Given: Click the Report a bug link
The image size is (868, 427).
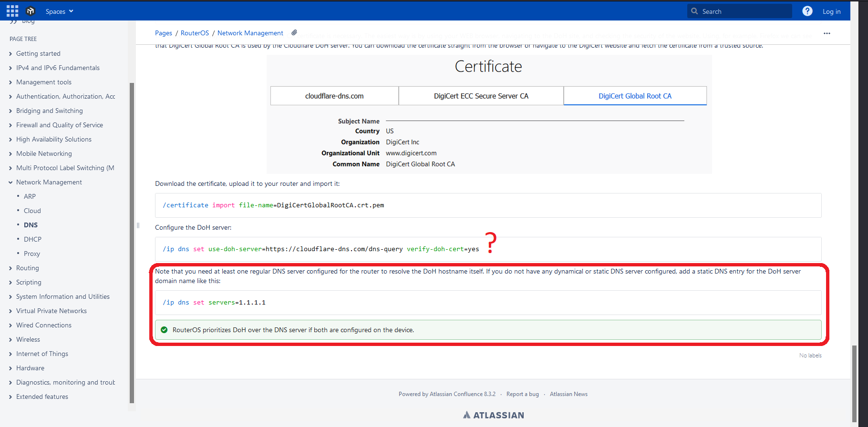Looking at the screenshot, I should pos(523,394).
